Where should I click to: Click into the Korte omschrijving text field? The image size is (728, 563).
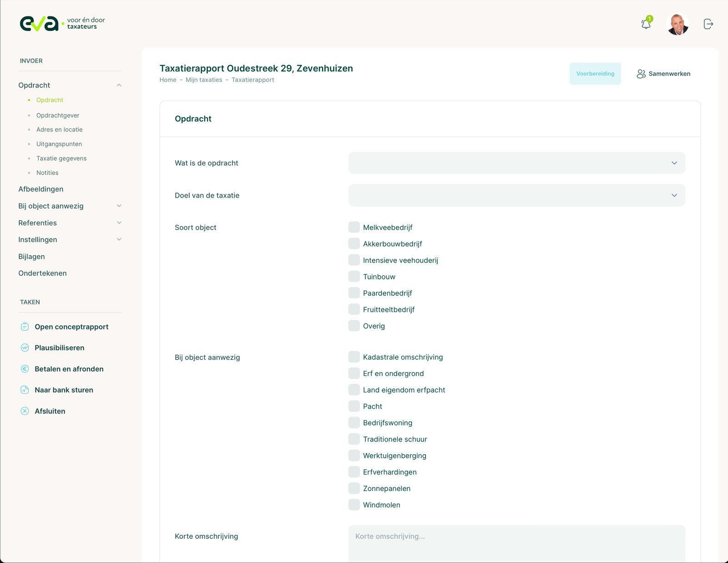click(516, 544)
